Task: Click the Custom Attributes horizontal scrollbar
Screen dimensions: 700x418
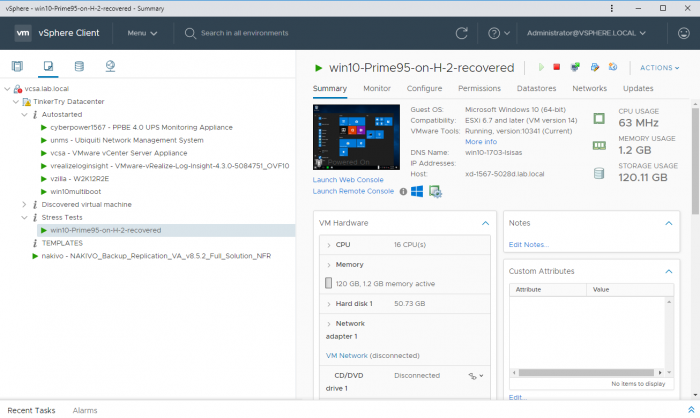Action: pos(586,372)
